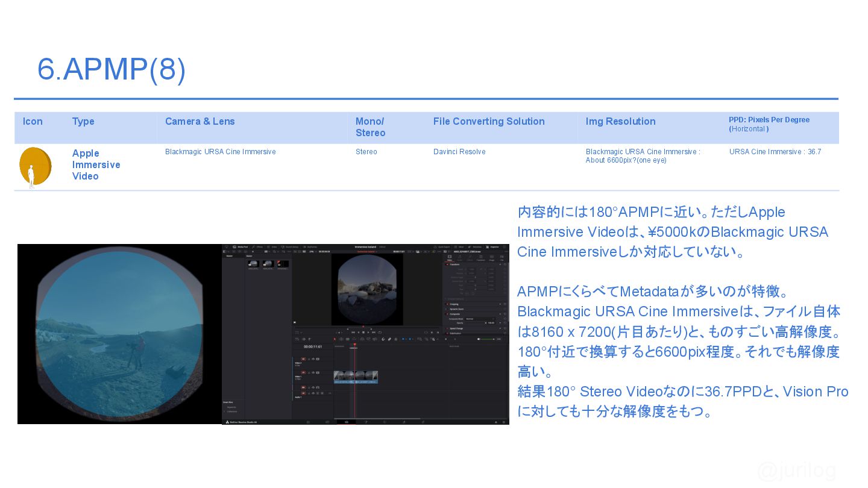Click the V1 track destination button
868x488 pixels.
click(303, 373)
